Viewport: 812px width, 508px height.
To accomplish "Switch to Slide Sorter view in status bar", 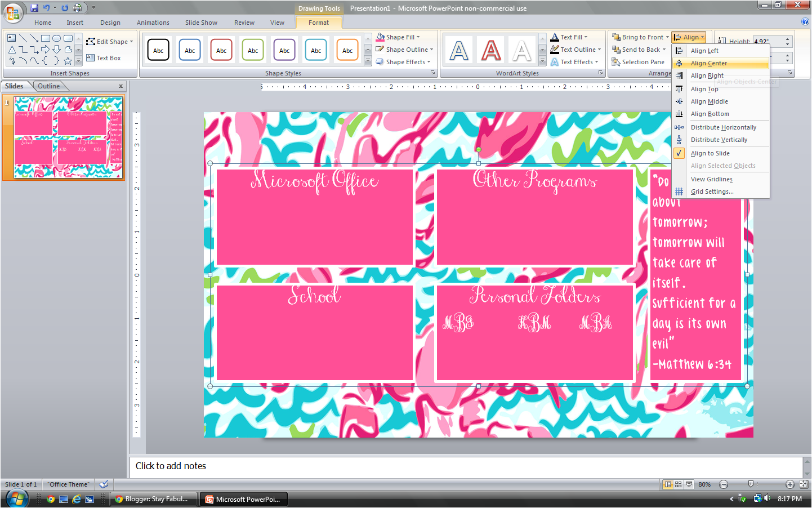I will 678,484.
